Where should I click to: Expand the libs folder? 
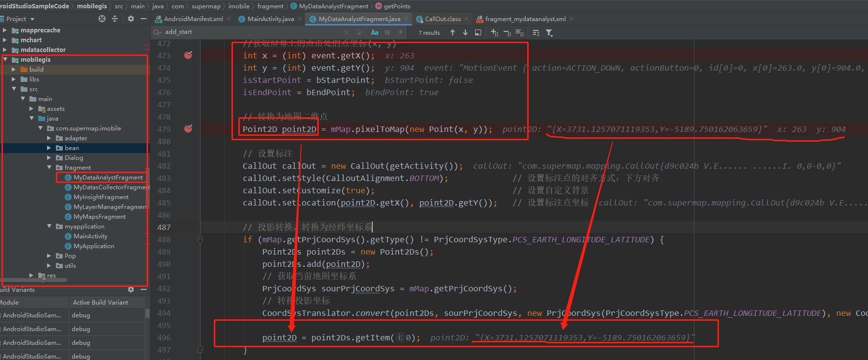pos(14,79)
